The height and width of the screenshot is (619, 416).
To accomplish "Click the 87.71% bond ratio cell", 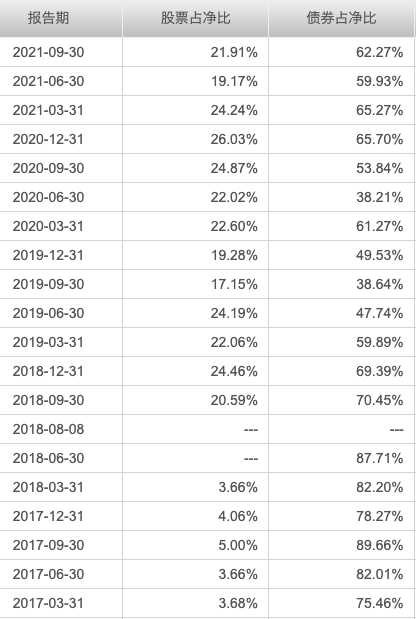I will pyautogui.click(x=341, y=458).
